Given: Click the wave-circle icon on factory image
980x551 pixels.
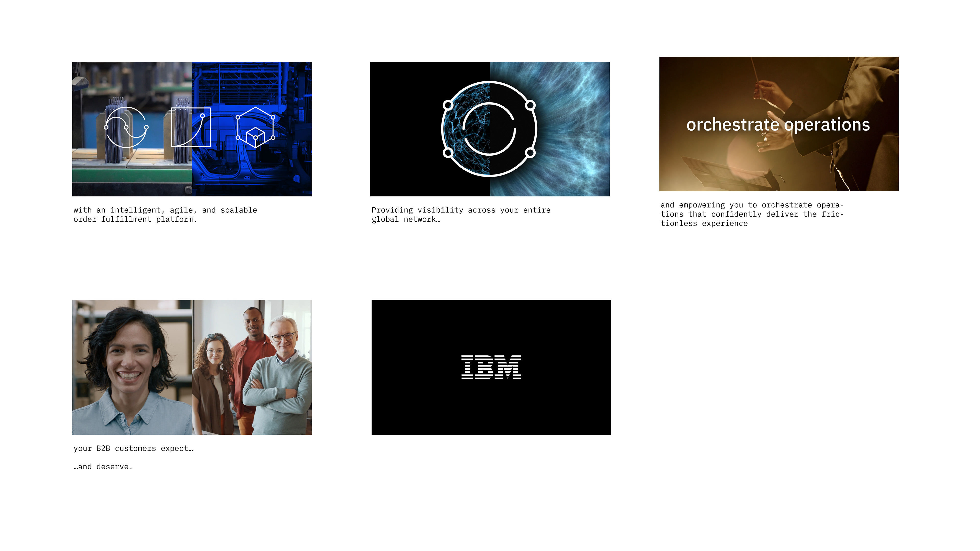Looking at the screenshot, I should 126,127.
